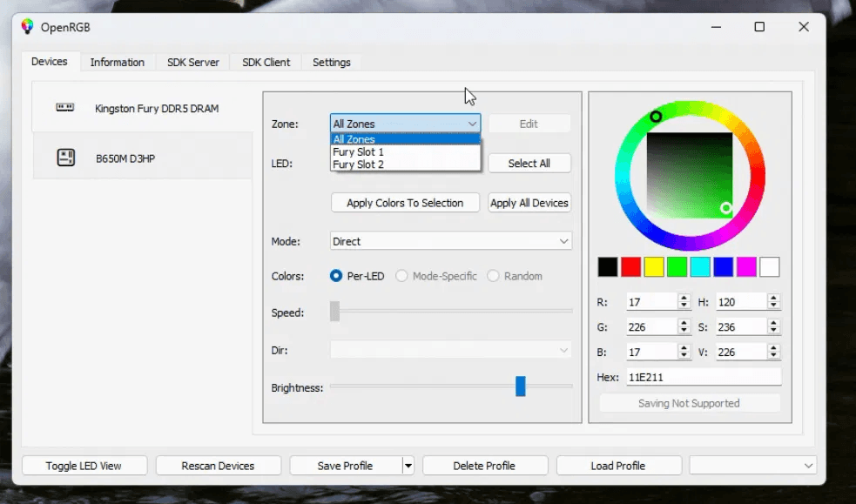Screen dimensions: 856x504
Task: Select the Mode-Specific colors radio button
Action: coord(401,276)
